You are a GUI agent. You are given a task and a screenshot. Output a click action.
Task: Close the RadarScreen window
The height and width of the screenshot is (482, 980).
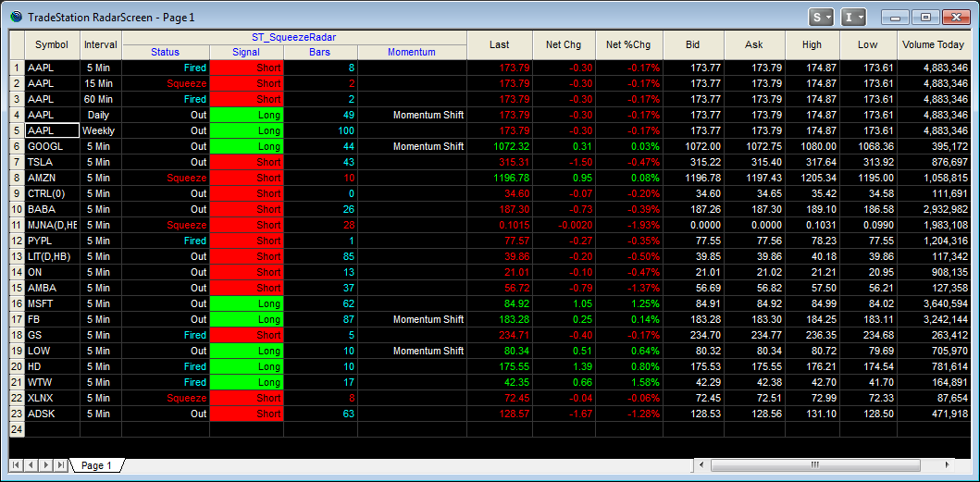point(956,18)
